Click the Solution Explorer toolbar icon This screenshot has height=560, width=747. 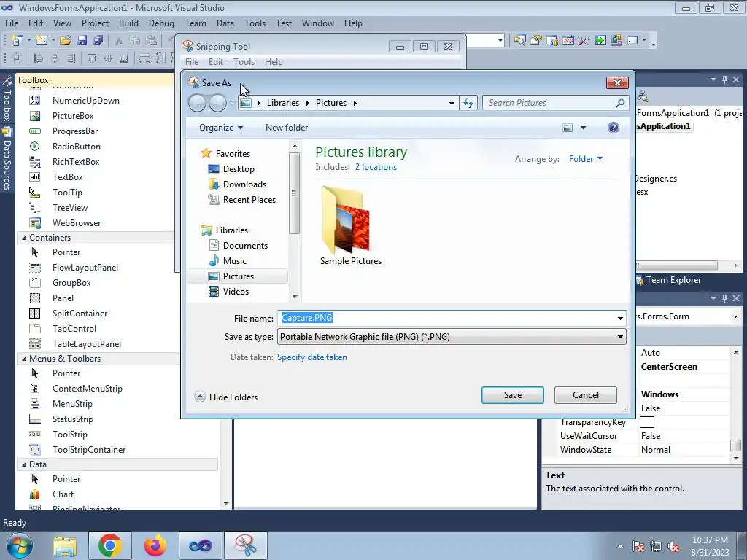[519, 41]
